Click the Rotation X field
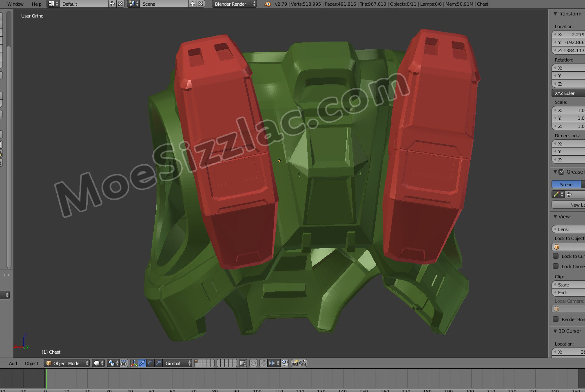The image size is (585, 392). (x=568, y=68)
